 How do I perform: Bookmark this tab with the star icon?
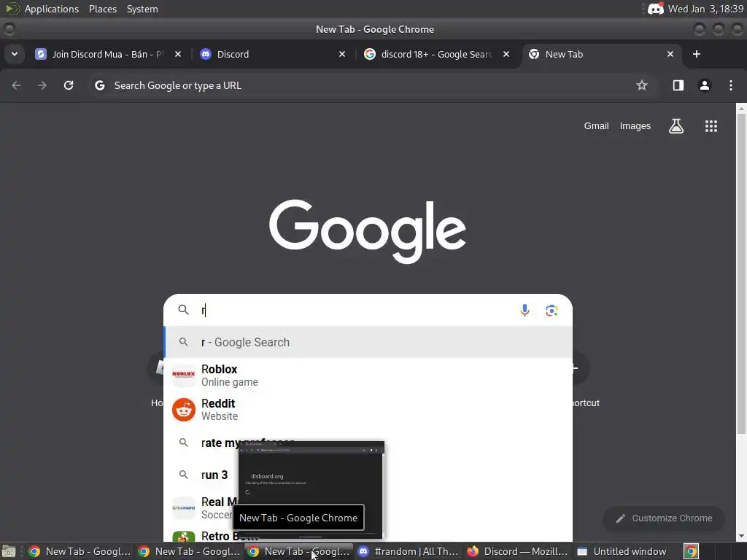pos(642,85)
